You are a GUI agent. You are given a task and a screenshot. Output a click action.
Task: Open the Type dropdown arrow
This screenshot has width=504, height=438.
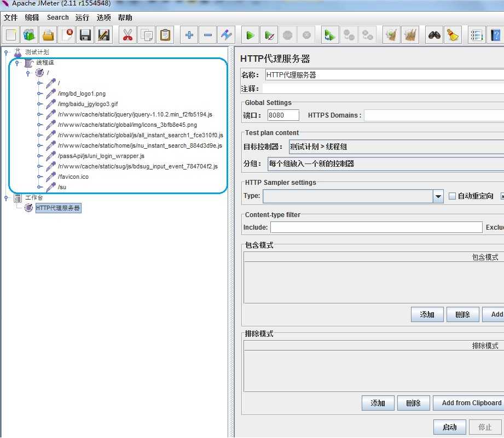[x=438, y=196]
